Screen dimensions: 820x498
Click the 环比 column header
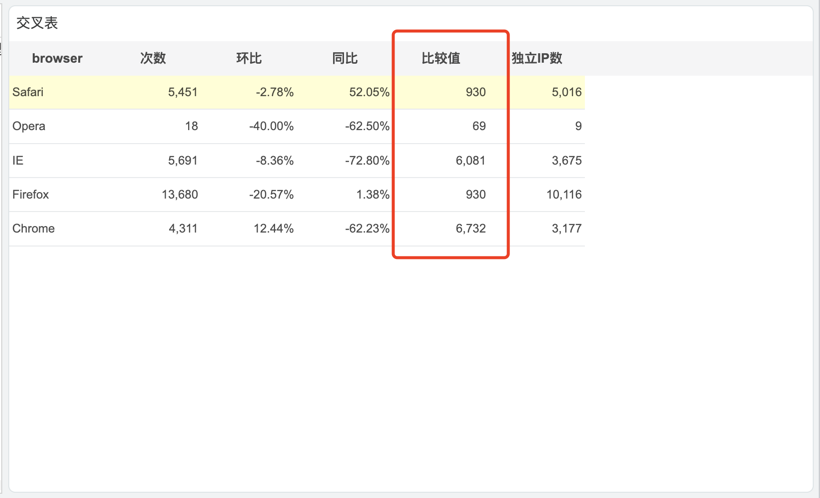tap(248, 58)
